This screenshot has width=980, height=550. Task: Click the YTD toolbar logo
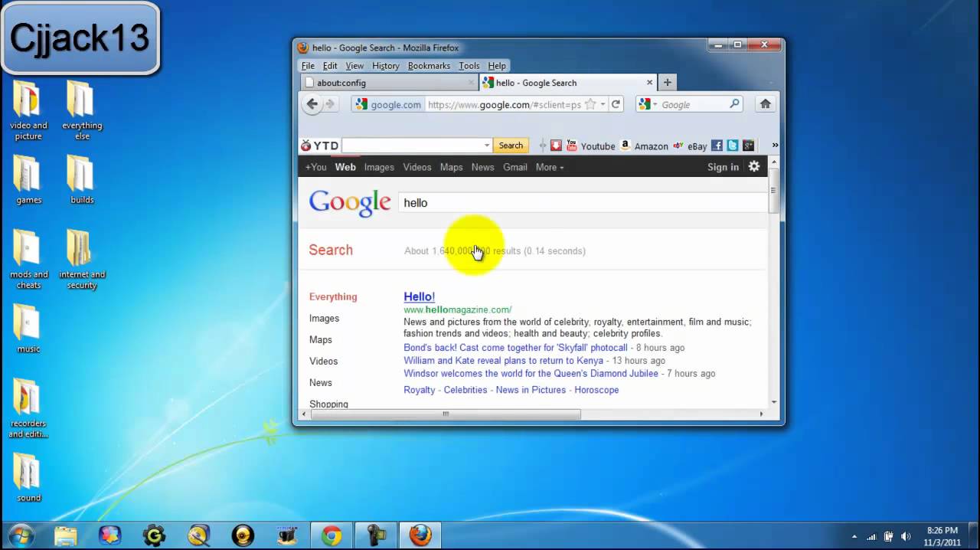[319, 146]
